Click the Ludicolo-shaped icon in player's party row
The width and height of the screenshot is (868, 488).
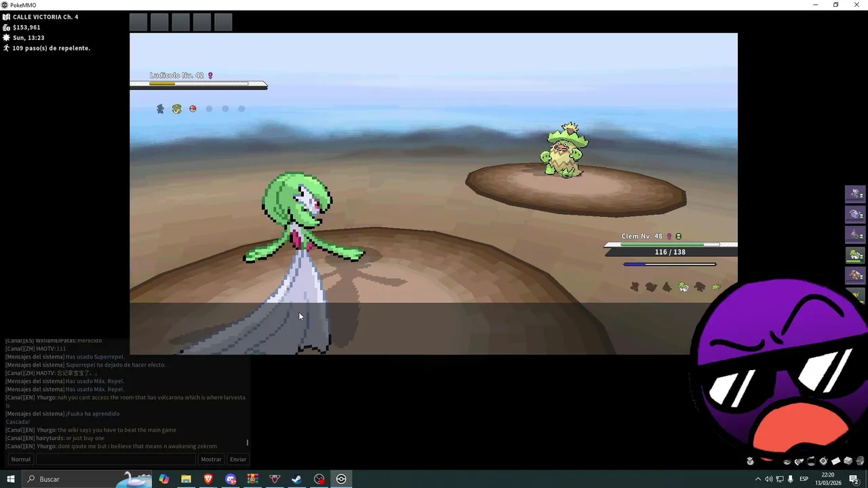pyautogui.click(x=684, y=287)
